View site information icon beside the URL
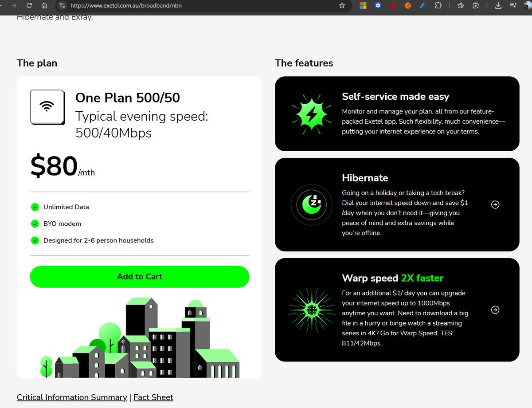This screenshot has height=408, width=532. (x=63, y=6)
